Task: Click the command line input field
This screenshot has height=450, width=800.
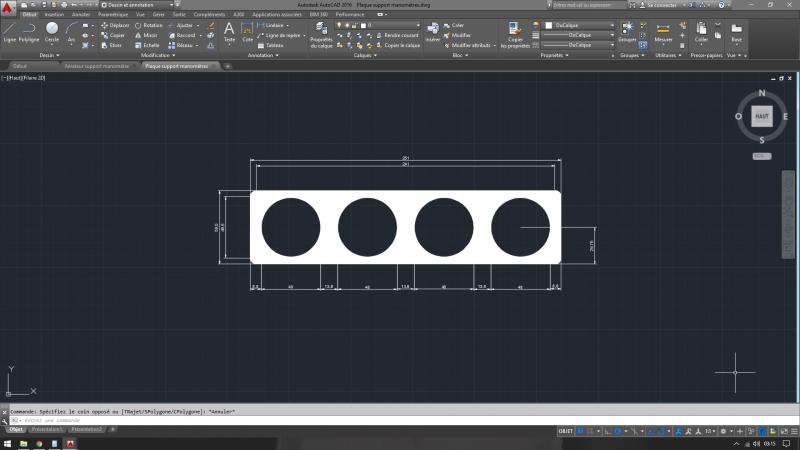Action: pos(200,420)
